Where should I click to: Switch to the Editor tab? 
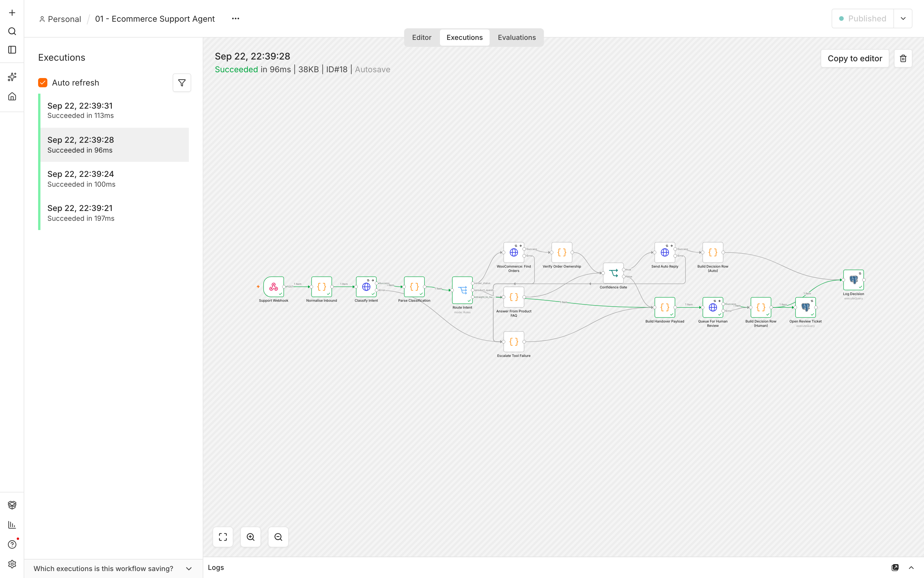click(x=422, y=38)
